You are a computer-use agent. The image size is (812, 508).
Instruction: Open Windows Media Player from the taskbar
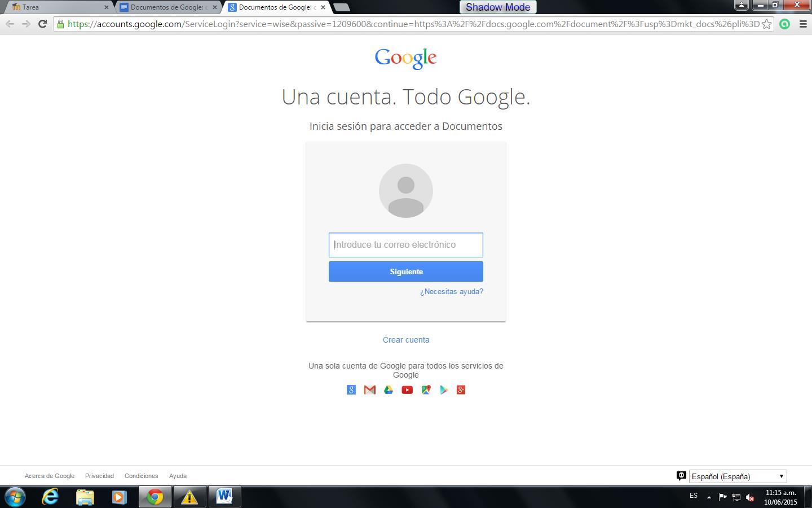[120, 497]
